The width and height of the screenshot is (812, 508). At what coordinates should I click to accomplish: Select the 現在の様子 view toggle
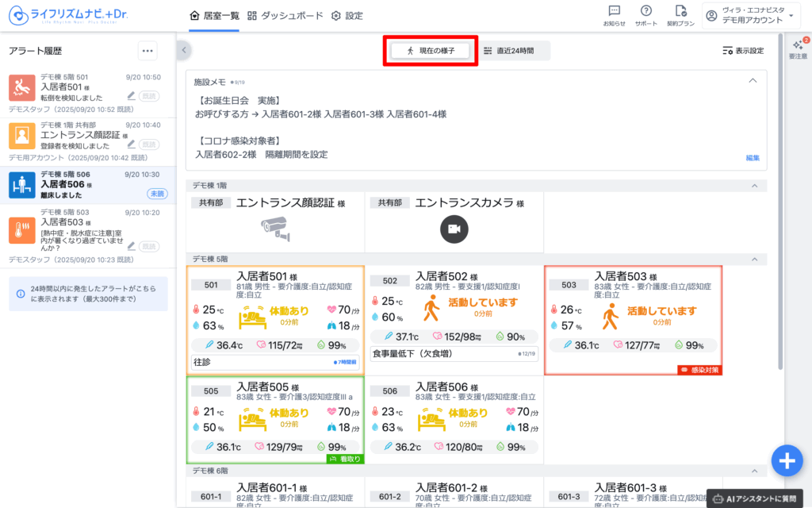431,51
